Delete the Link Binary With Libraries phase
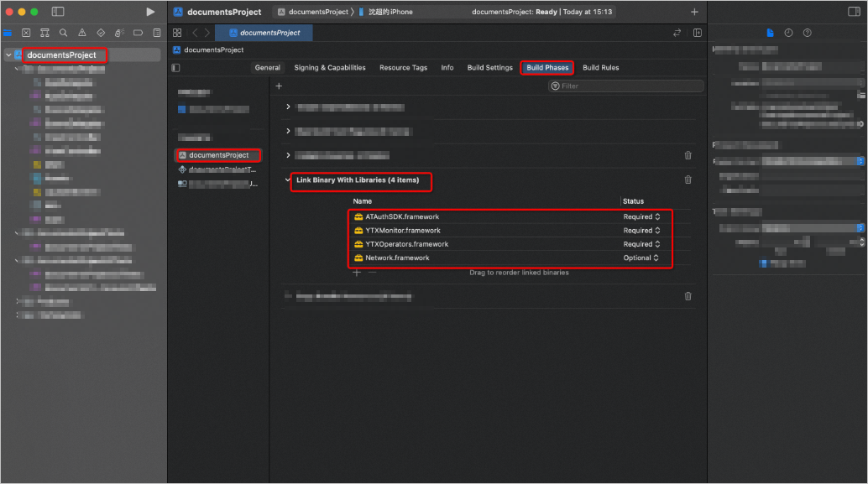The height and width of the screenshot is (484, 868). (x=688, y=180)
